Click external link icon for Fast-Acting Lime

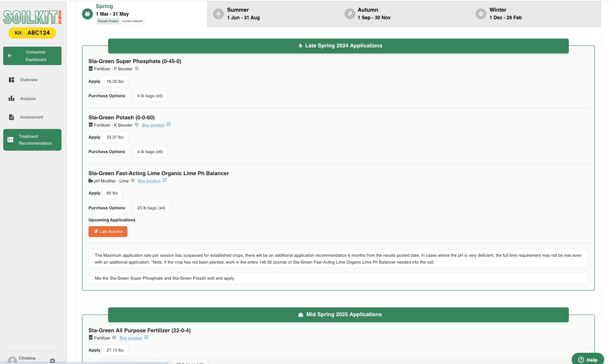click(x=164, y=180)
